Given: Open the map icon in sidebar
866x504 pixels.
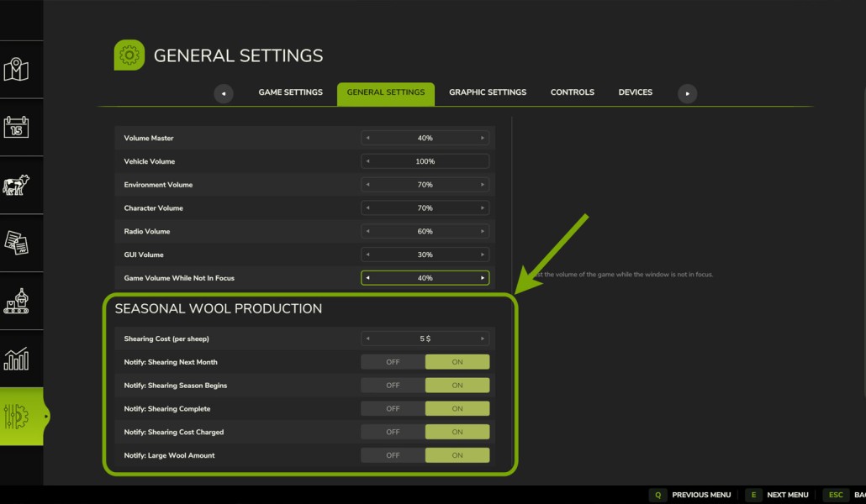Looking at the screenshot, I should coord(16,70).
